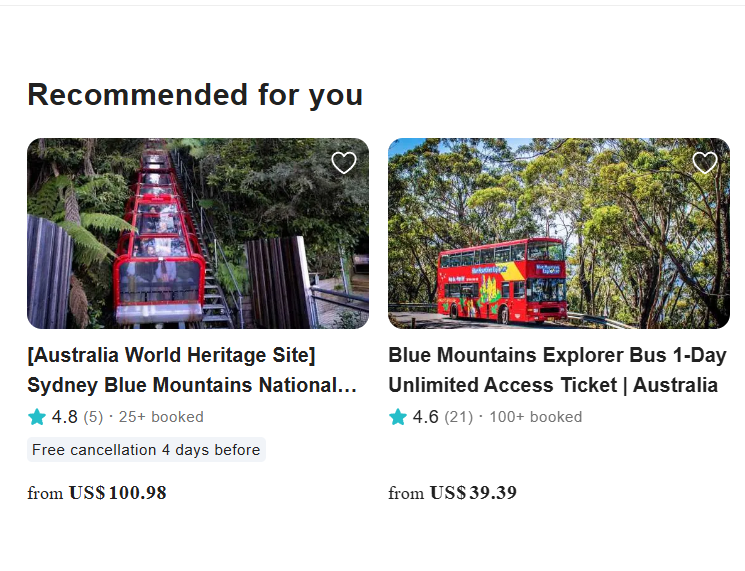
Task: Click the 25+ booked label
Action: tap(161, 417)
